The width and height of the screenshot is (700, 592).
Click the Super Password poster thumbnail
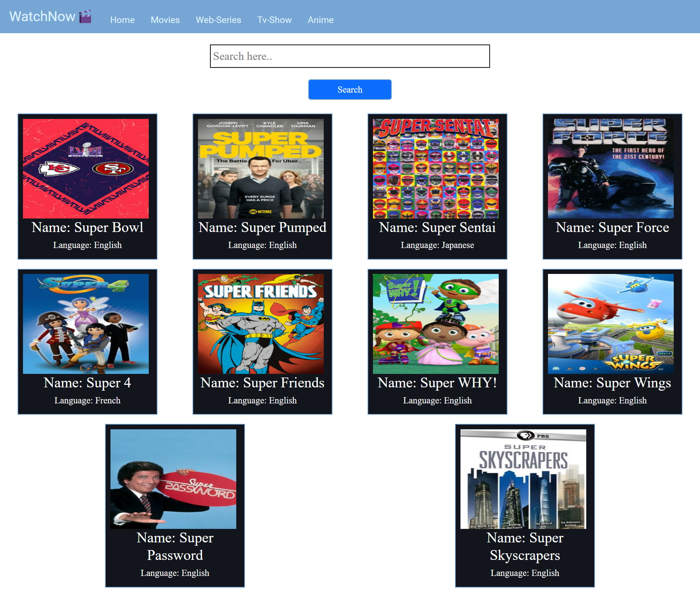point(173,479)
